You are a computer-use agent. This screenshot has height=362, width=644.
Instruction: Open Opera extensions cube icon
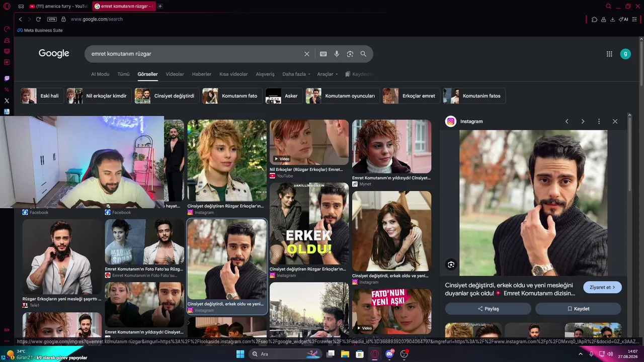(x=594, y=19)
